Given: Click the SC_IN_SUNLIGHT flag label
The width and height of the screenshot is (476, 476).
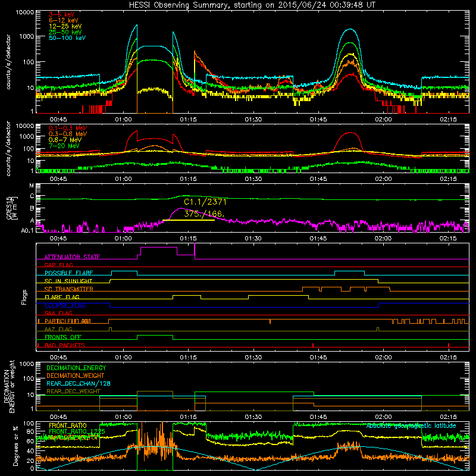Looking at the screenshot, I should coord(68,281).
